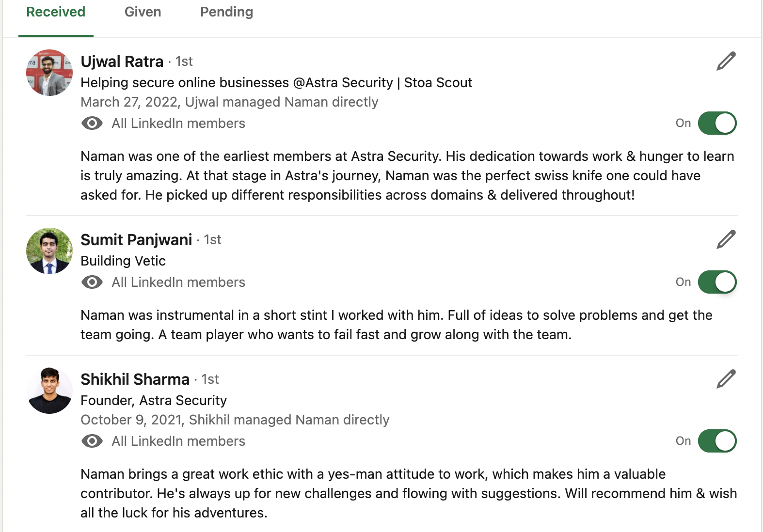This screenshot has height=532, width=763.
Task: Select the Received tab
Action: (56, 12)
